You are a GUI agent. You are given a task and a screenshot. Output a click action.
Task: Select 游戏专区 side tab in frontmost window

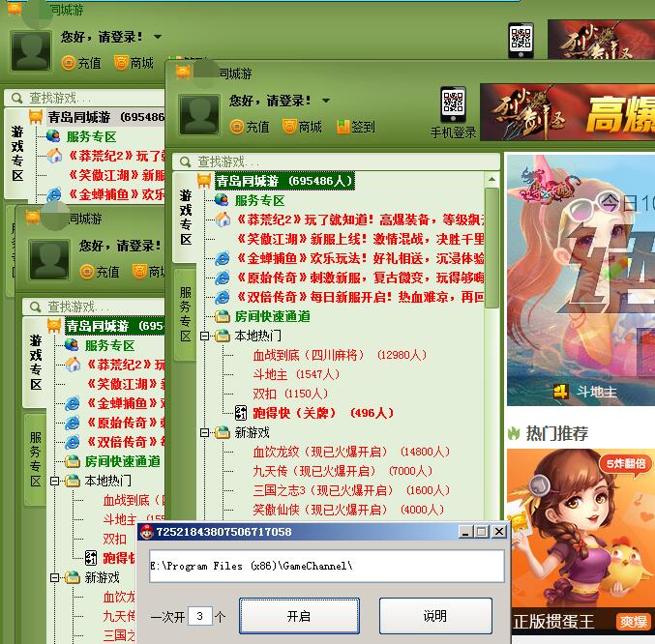186,217
